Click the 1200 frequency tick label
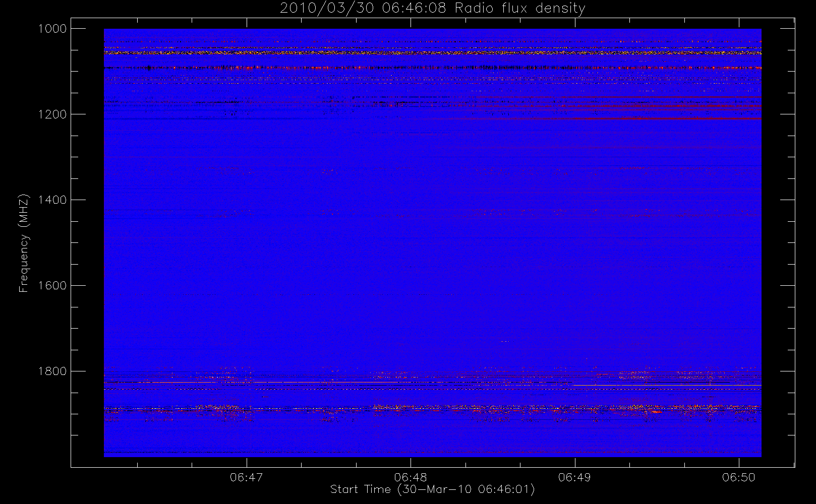816x504 pixels. pos(52,114)
